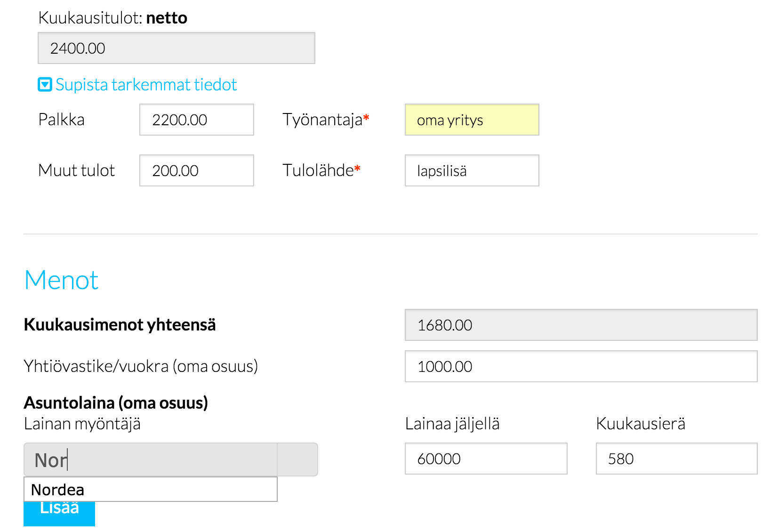Viewport: 770px width, 532px height.
Task: Click the collapse arrow icon beside Supista
Action: click(x=45, y=85)
